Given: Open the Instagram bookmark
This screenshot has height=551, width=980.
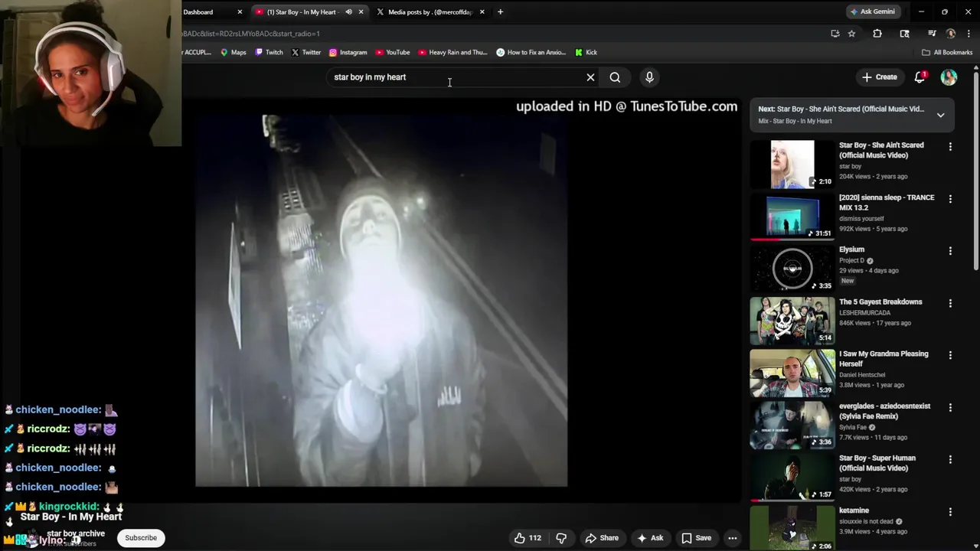Looking at the screenshot, I should coord(348,52).
